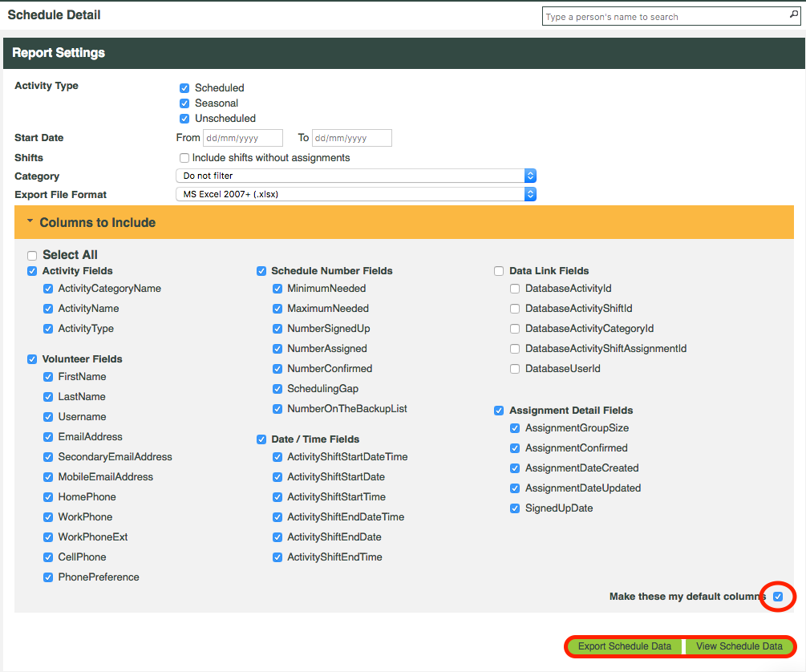
Task: Check DatabaseActivityCategoryId column
Action: [x=515, y=329]
